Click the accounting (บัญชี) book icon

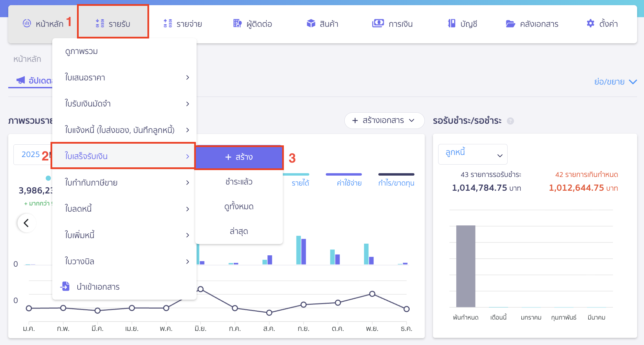click(452, 23)
